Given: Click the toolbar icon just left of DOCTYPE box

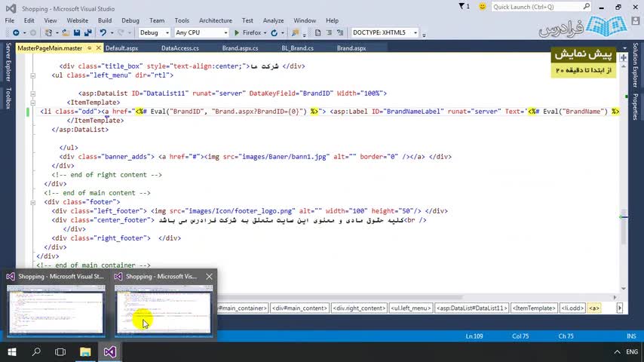Looking at the screenshot, I should pyautogui.click(x=340, y=32).
